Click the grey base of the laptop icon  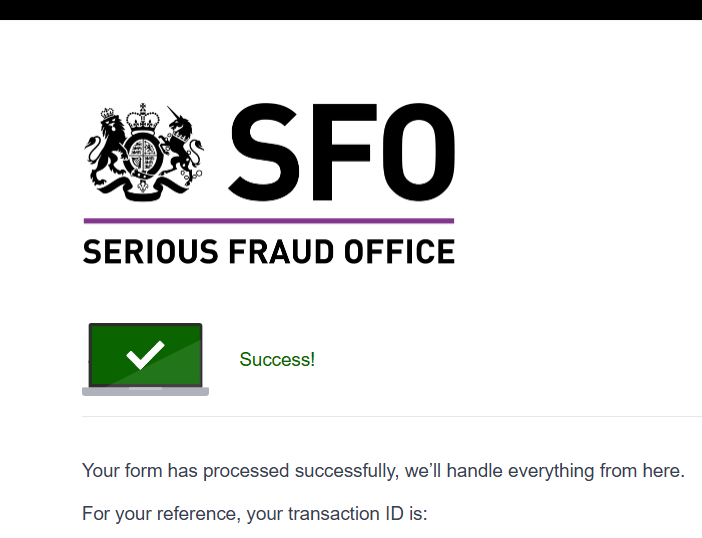click(145, 392)
